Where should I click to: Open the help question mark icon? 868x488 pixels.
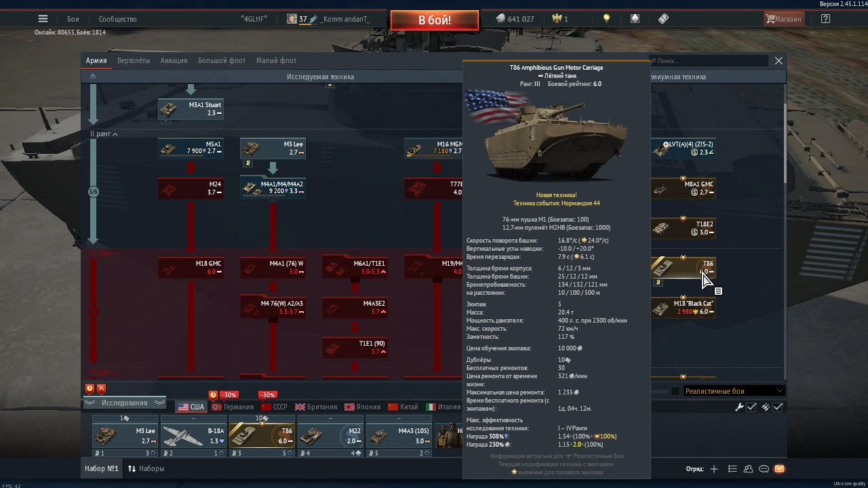[825, 19]
